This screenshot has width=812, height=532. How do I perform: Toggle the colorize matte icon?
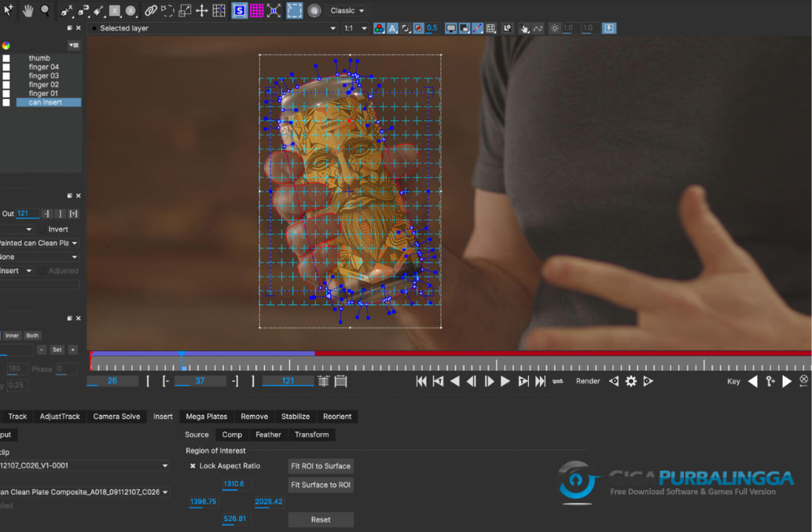(x=418, y=28)
